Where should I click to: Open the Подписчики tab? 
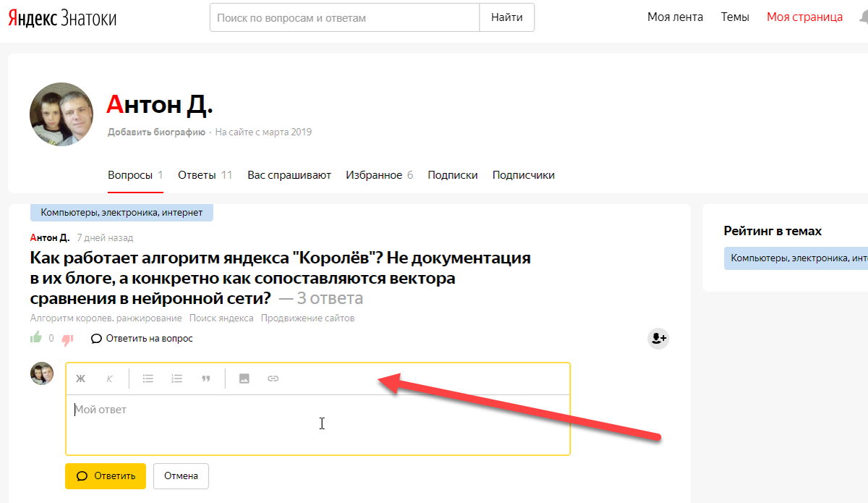point(524,175)
